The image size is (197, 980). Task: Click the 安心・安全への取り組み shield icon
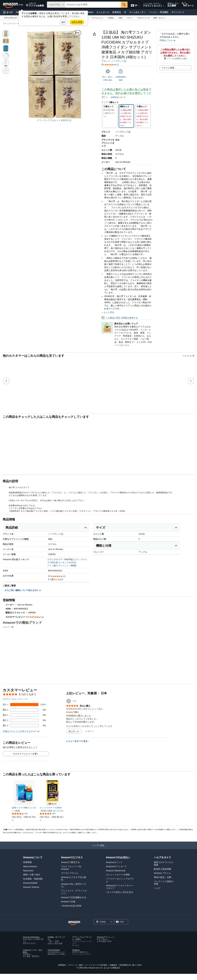tap(107, 71)
